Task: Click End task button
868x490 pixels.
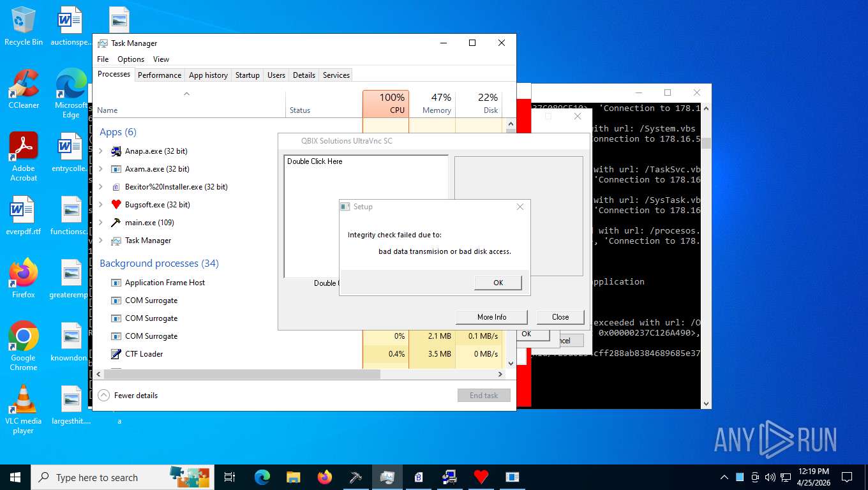Action: [x=484, y=396]
